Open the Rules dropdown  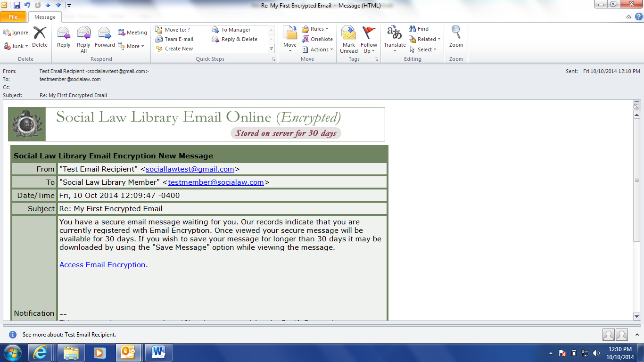point(315,29)
